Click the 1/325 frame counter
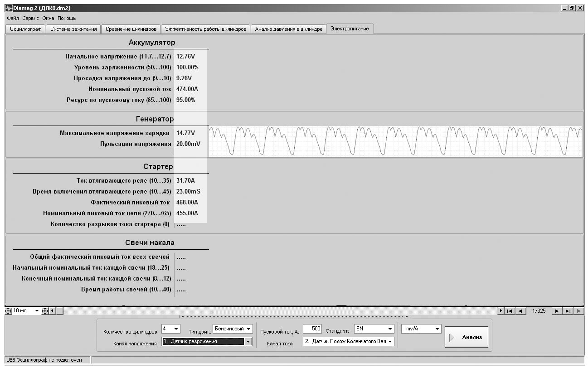The width and height of the screenshot is (588, 368). [x=538, y=311]
